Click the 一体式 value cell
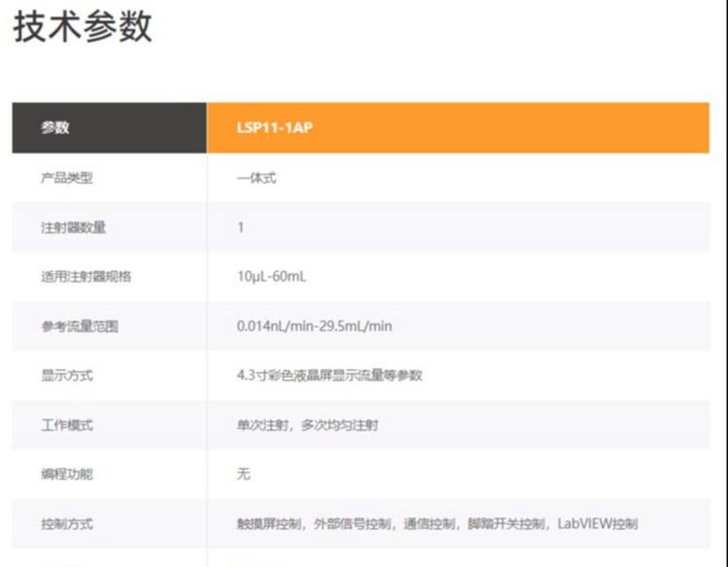This screenshot has width=728, height=567. pos(256,178)
